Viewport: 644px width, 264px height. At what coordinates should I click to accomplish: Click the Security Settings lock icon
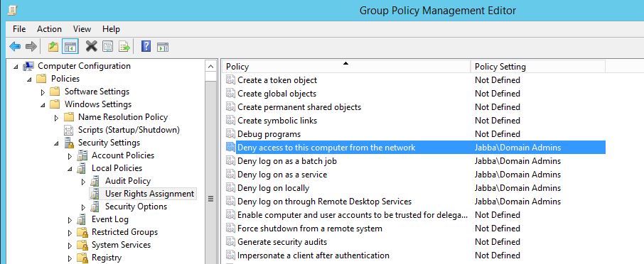(x=68, y=143)
